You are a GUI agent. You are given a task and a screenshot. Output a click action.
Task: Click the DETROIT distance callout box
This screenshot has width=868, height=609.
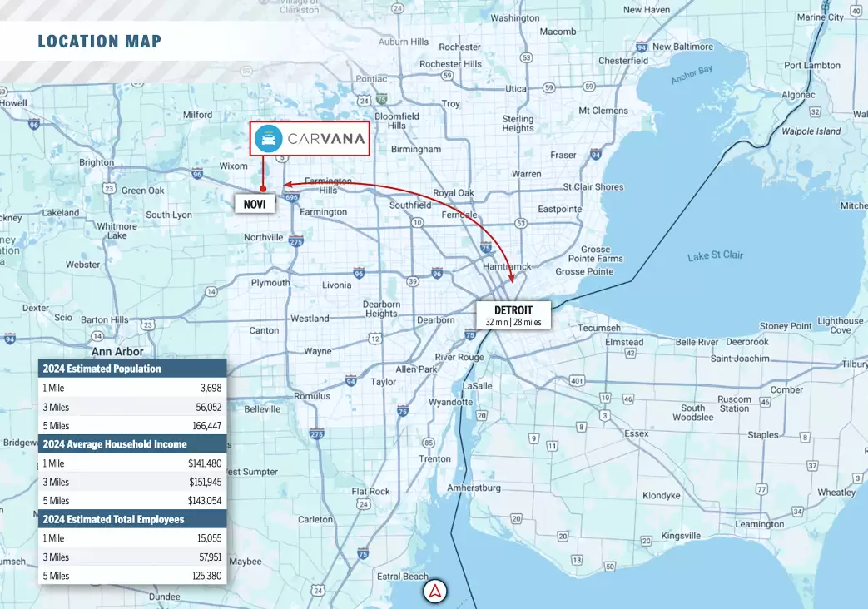(x=513, y=315)
